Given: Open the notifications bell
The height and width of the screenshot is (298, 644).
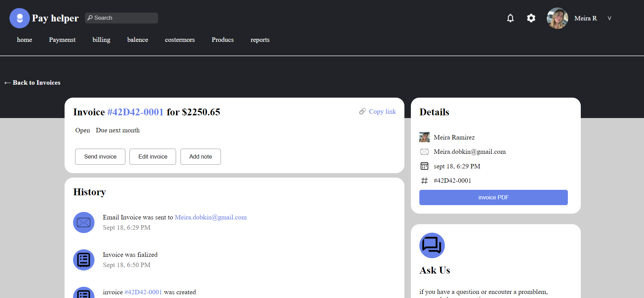Looking at the screenshot, I should 510,18.
